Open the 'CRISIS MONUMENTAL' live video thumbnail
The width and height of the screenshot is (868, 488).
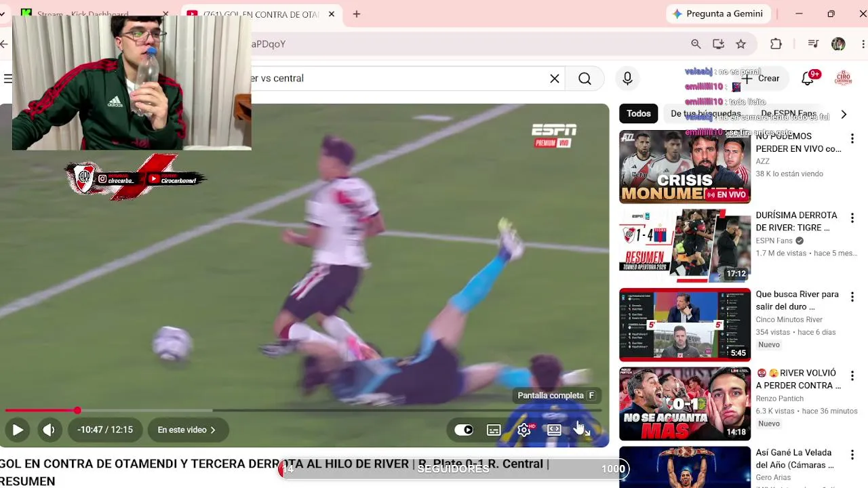point(685,167)
